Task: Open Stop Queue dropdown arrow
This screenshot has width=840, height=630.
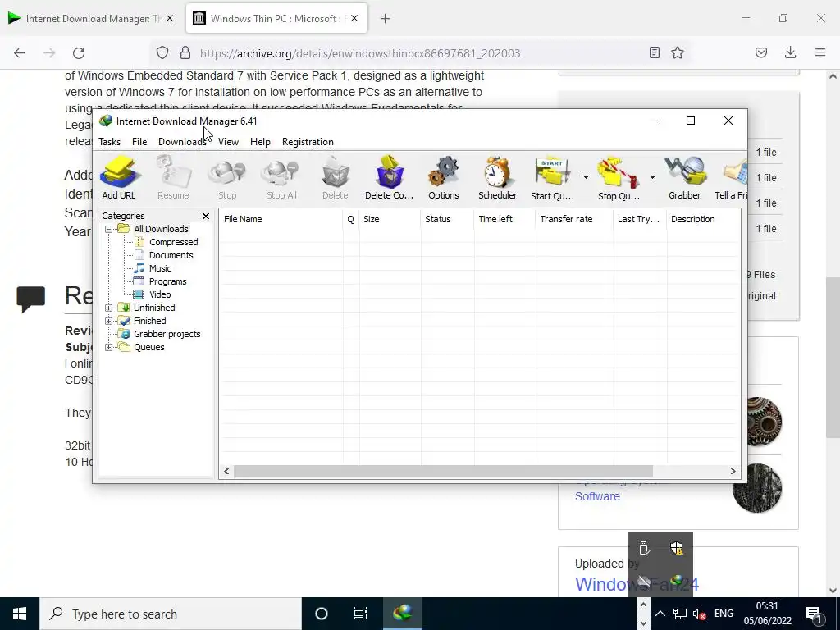Action: point(652,177)
